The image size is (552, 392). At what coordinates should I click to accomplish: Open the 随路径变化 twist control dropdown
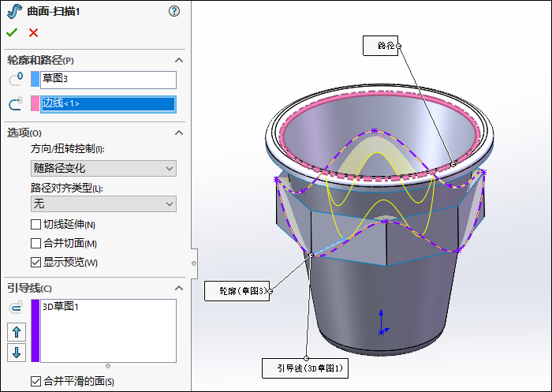(x=103, y=168)
